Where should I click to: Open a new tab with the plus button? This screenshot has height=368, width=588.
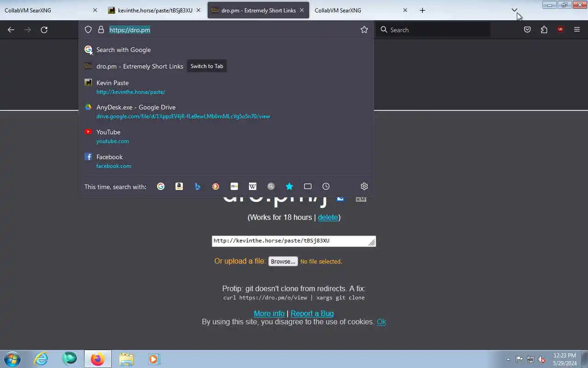(423, 10)
